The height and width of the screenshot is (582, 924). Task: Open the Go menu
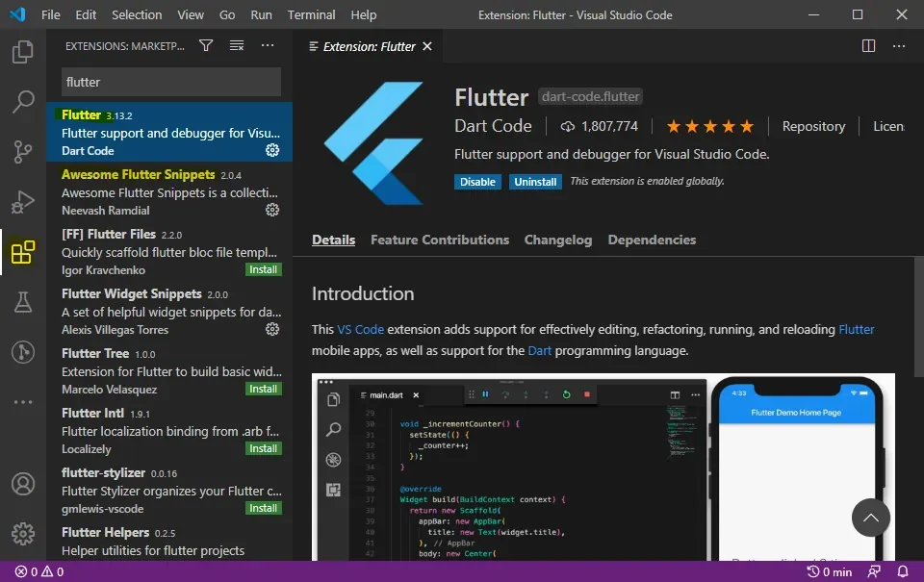[227, 14]
